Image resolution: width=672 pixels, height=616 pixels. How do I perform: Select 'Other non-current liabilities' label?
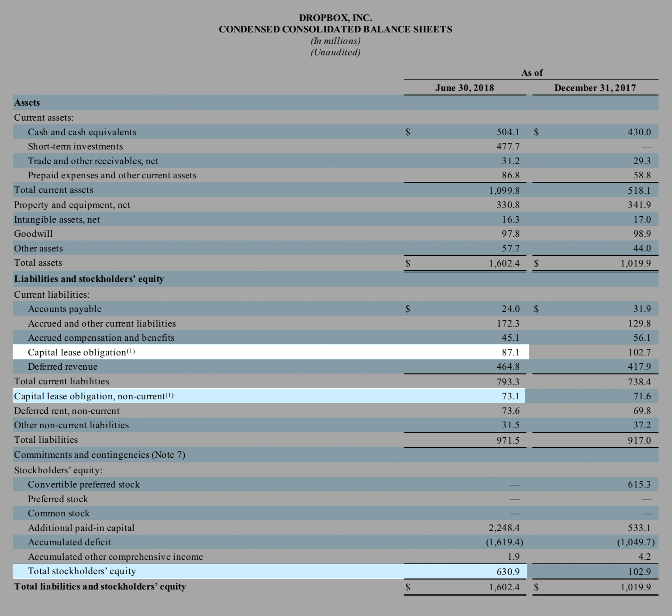[x=72, y=425]
